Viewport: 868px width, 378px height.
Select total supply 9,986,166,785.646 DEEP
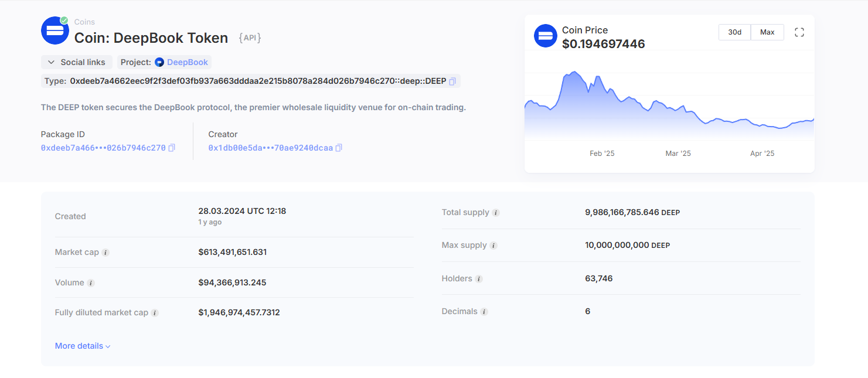(632, 213)
